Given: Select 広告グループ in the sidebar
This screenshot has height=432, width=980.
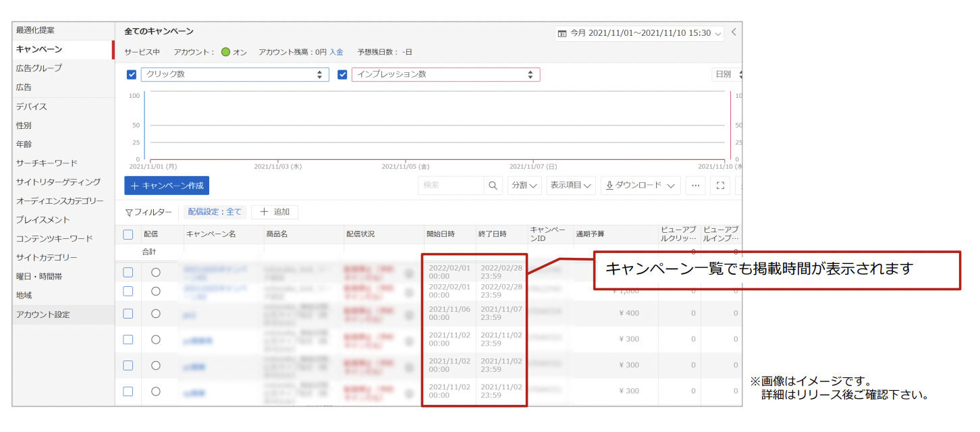Looking at the screenshot, I should [39, 68].
